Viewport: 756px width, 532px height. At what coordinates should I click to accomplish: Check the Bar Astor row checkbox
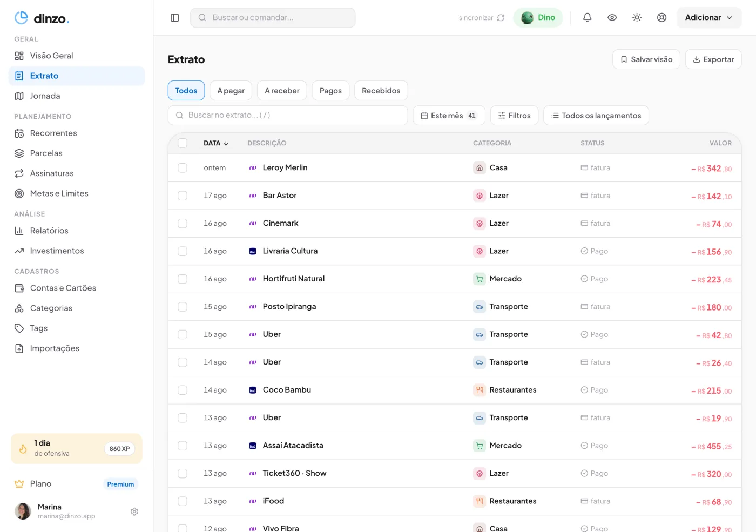183,196
